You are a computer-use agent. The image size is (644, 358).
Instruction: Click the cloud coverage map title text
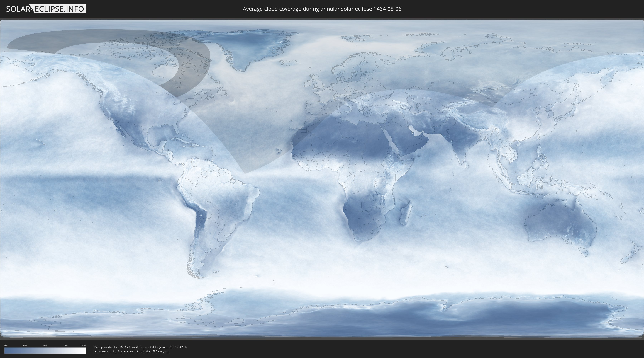click(x=322, y=9)
